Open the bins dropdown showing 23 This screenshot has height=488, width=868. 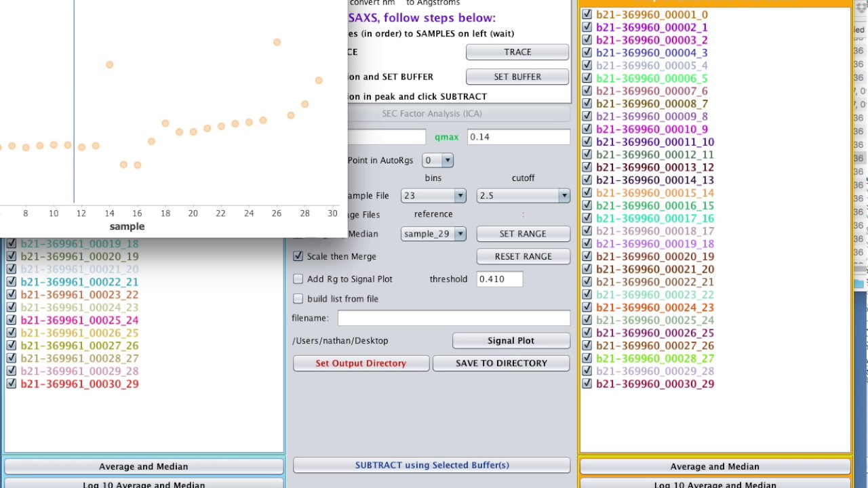pyautogui.click(x=433, y=196)
